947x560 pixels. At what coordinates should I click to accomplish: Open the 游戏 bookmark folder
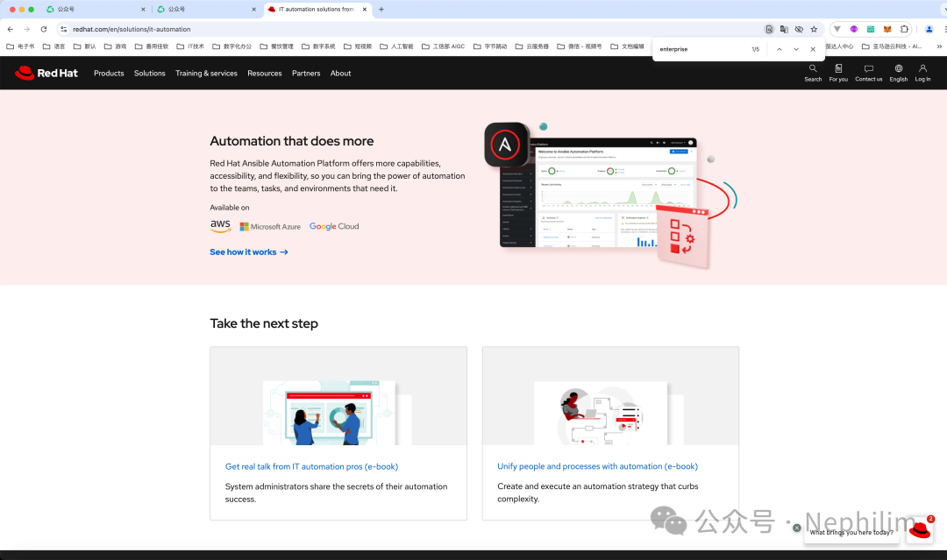[116, 46]
